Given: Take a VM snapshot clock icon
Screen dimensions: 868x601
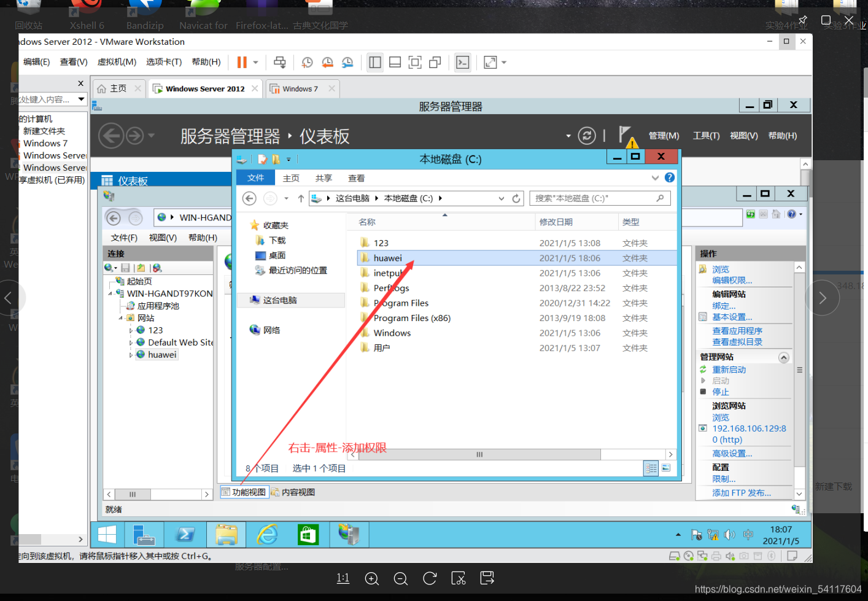Looking at the screenshot, I should point(307,62).
